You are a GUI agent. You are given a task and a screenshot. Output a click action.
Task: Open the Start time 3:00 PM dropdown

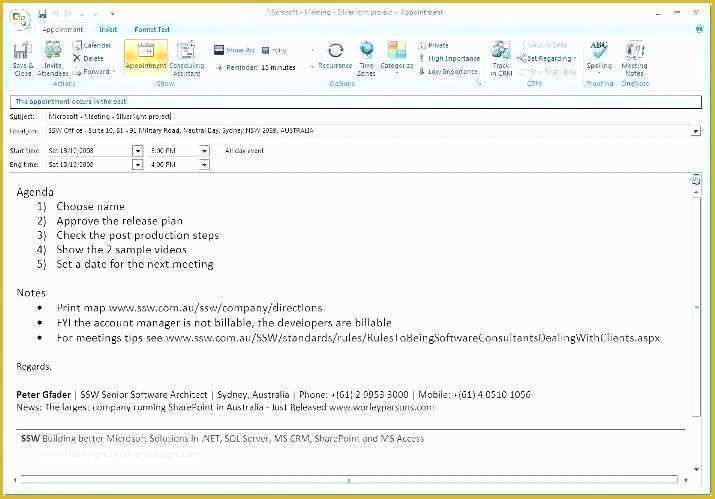[x=204, y=151]
